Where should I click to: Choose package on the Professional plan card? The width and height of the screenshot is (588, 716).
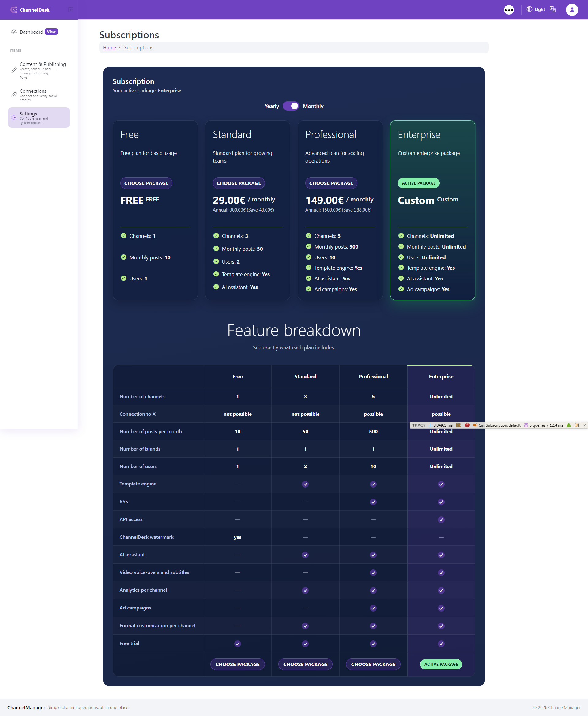(331, 183)
